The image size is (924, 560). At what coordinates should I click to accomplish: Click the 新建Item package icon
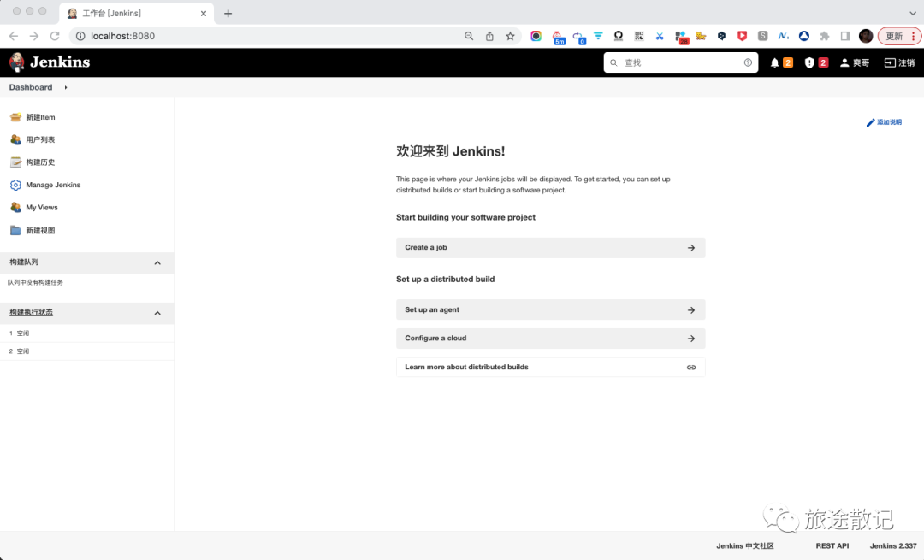pos(15,117)
